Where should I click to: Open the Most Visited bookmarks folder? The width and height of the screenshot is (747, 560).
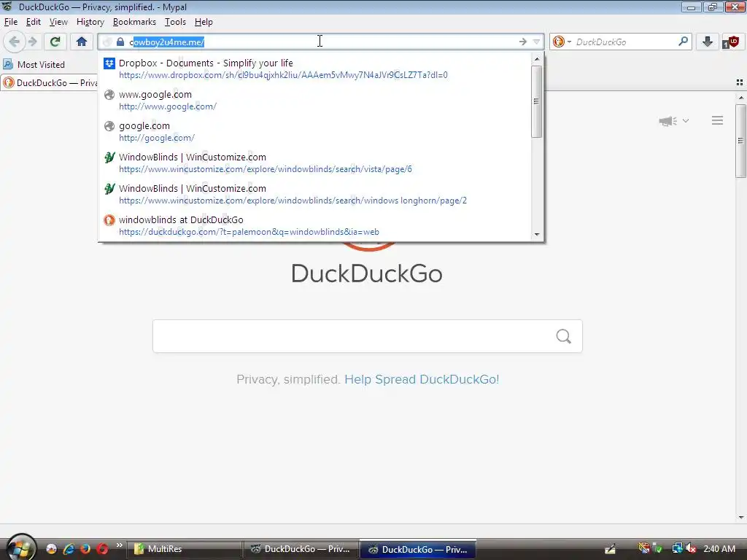(34, 64)
